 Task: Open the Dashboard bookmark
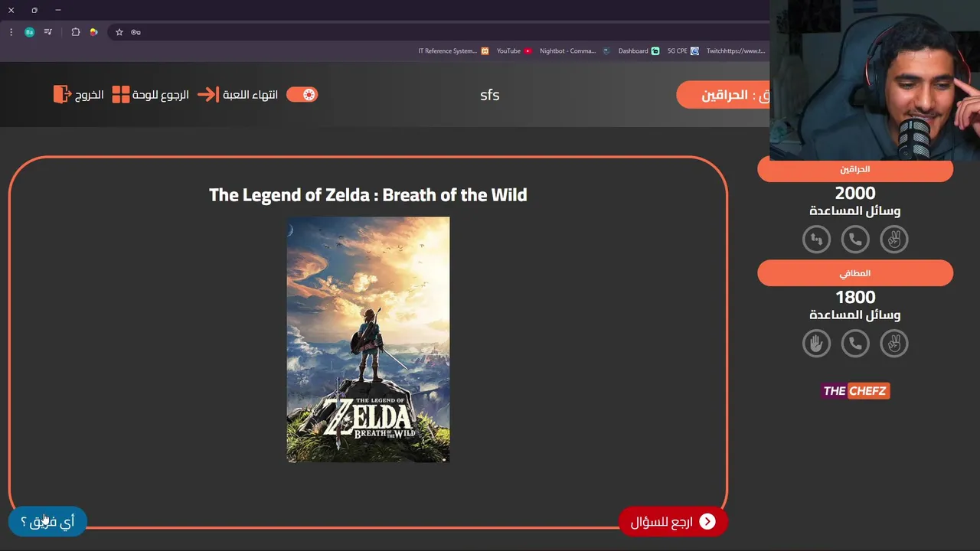click(639, 51)
